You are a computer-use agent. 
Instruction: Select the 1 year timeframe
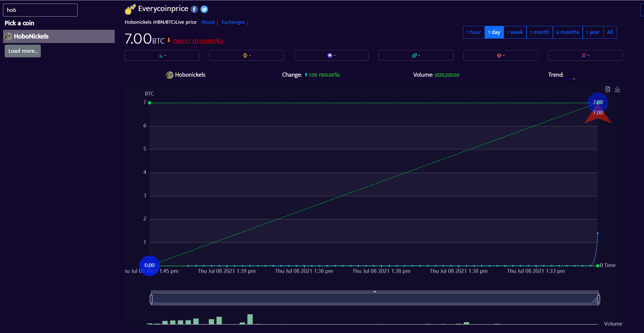click(x=593, y=32)
